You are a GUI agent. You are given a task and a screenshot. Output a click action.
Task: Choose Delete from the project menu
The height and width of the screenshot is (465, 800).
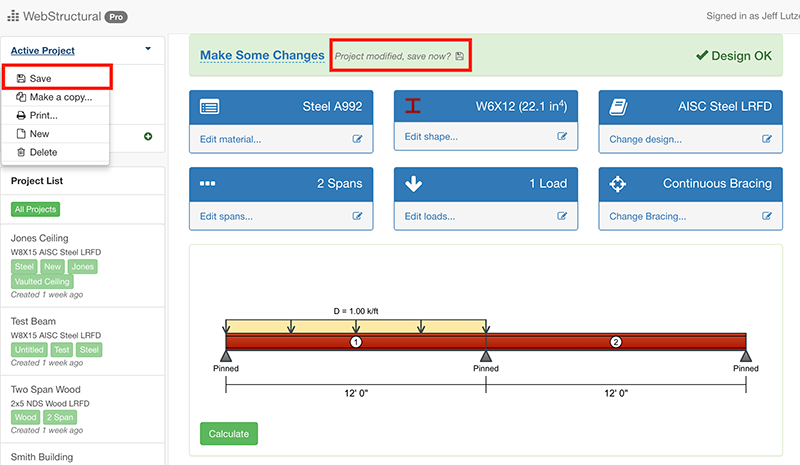[56, 152]
